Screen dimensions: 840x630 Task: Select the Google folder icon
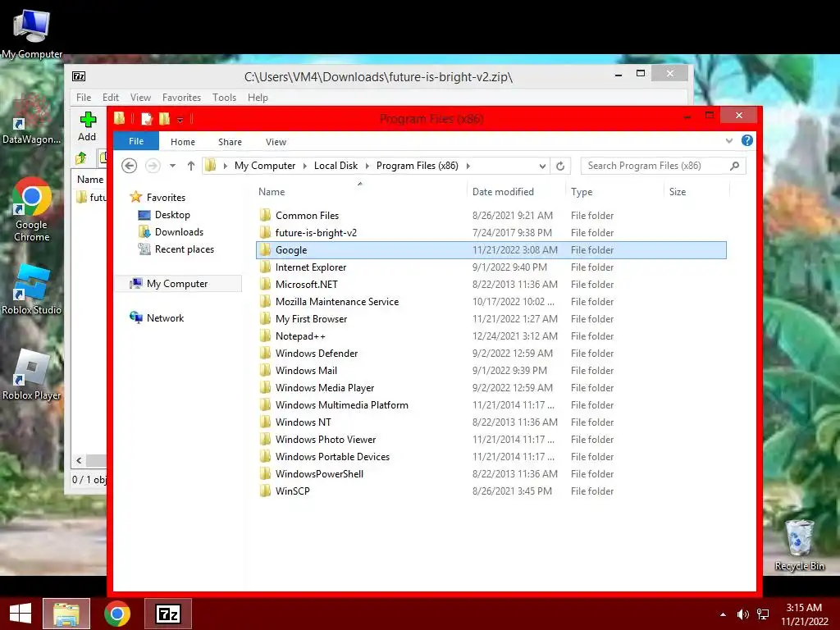tap(265, 249)
